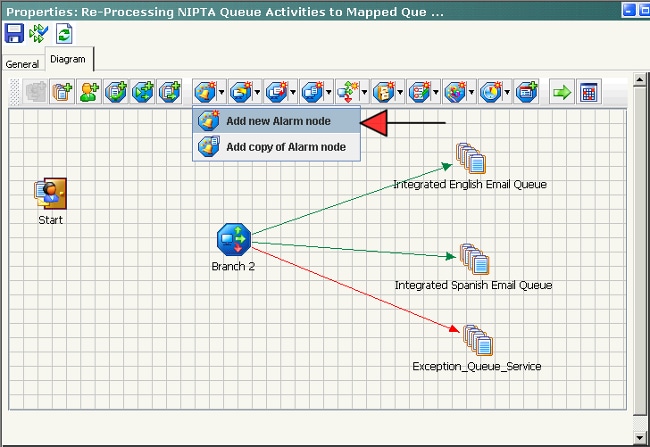Switch to the General tab
This screenshot has height=447, width=650.
[x=22, y=64]
